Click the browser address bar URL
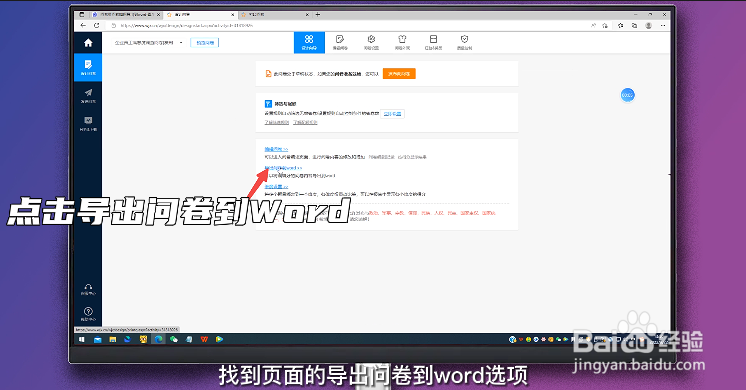The image size is (746, 390). coord(187,26)
